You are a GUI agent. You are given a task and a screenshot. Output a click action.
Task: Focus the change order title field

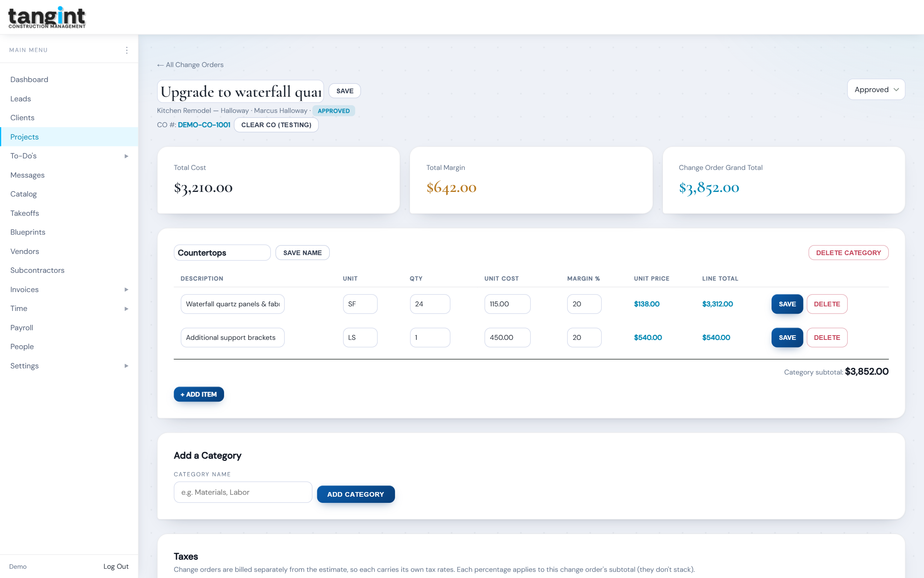click(x=241, y=91)
